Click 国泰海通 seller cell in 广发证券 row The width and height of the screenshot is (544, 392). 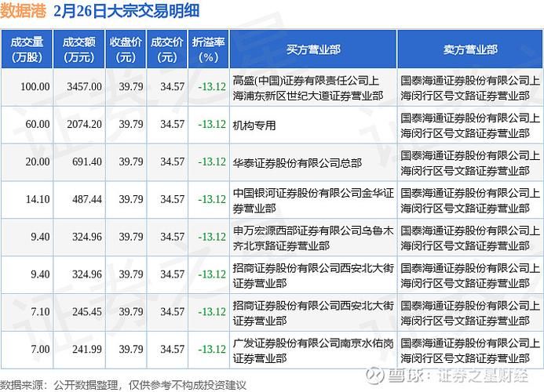[470, 350]
